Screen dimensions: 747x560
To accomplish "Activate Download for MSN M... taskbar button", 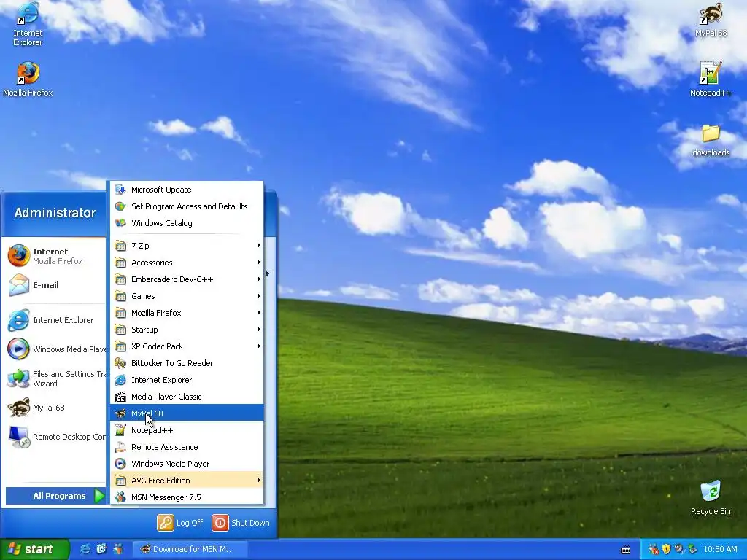I will [190, 549].
